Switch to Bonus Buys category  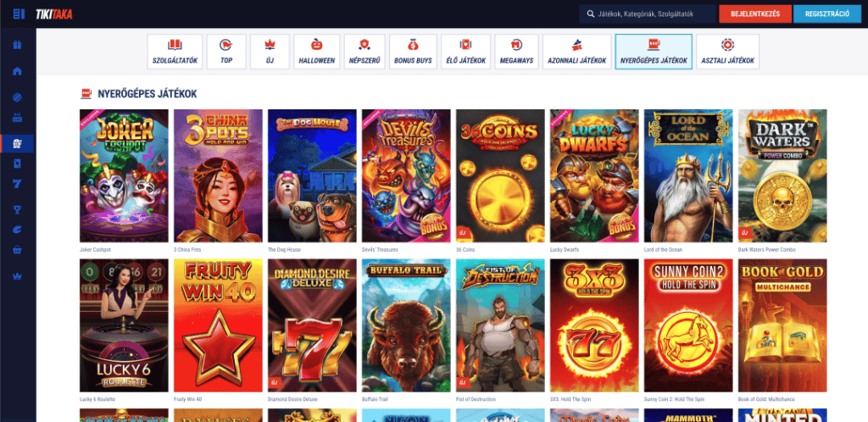pos(412,51)
